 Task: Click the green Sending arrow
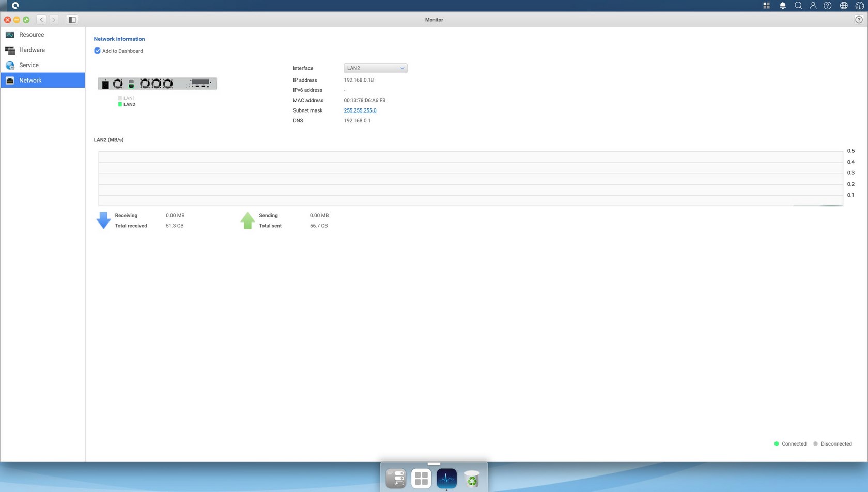(247, 220)
